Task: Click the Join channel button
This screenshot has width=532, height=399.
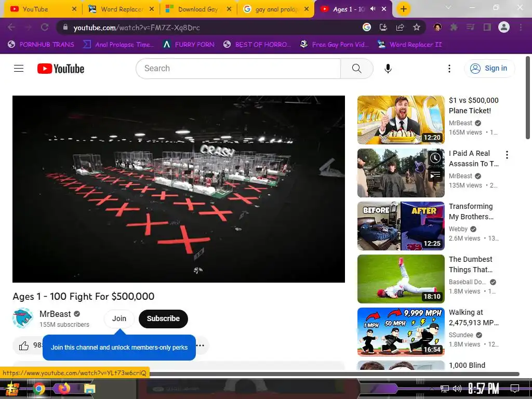Action: [x=119, y=318]
